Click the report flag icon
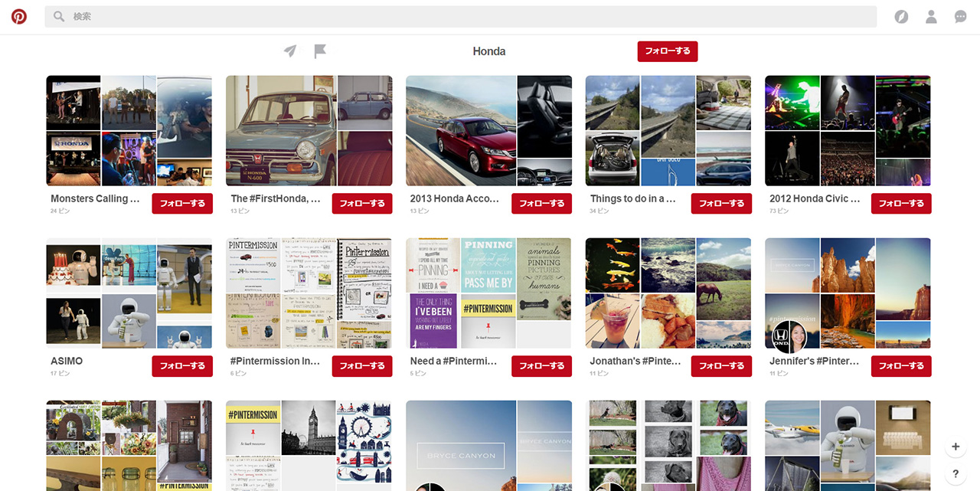The height and width of the screenshot is (491, 980). (320, 51)
